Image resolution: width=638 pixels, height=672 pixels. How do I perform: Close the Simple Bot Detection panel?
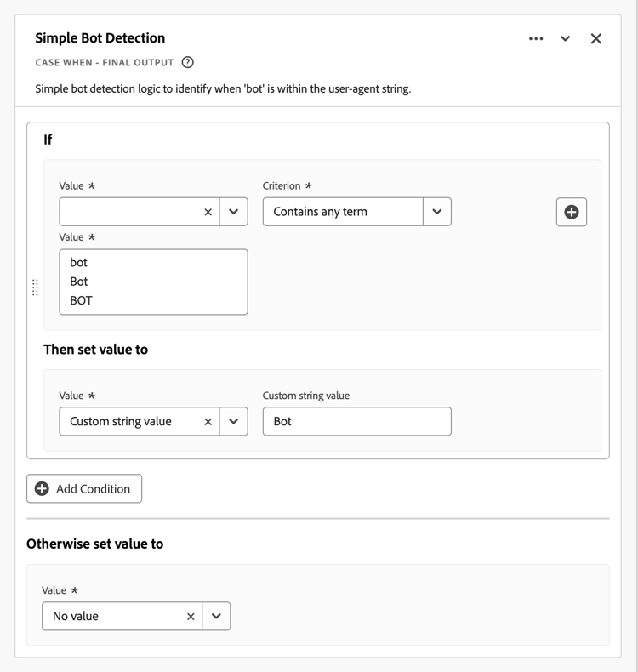point(595,38)
